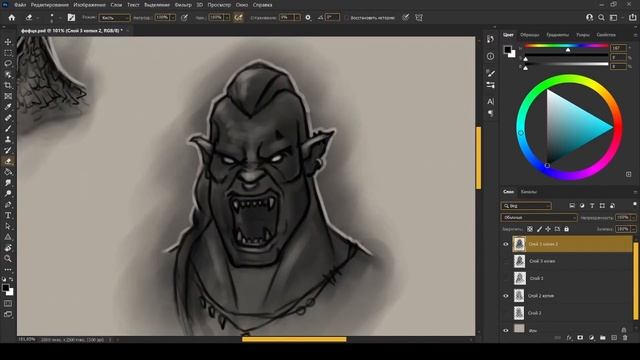Image resolution: width=640 pixels, height=360 pixels.
Task: Open the layer fill dropdown arrow
Action: coord(633,229)
